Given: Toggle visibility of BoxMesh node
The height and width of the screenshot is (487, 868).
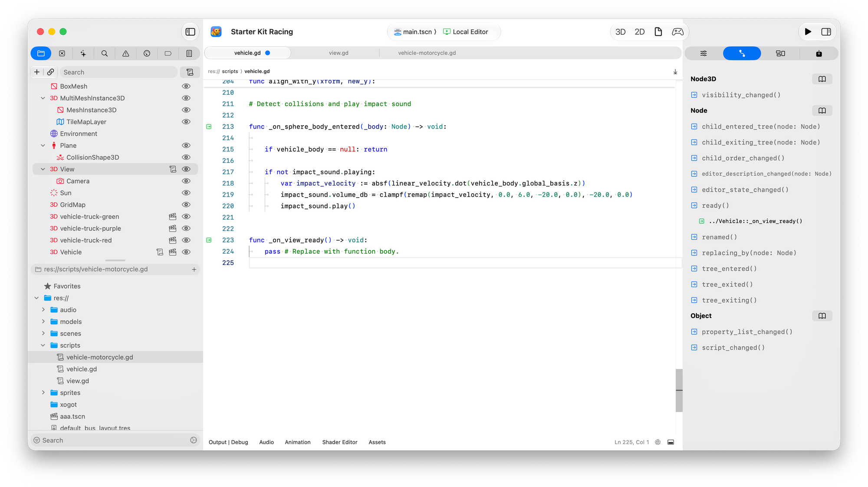Looking at the screenshot, I should pyautogui.click(x=186, y=86).
